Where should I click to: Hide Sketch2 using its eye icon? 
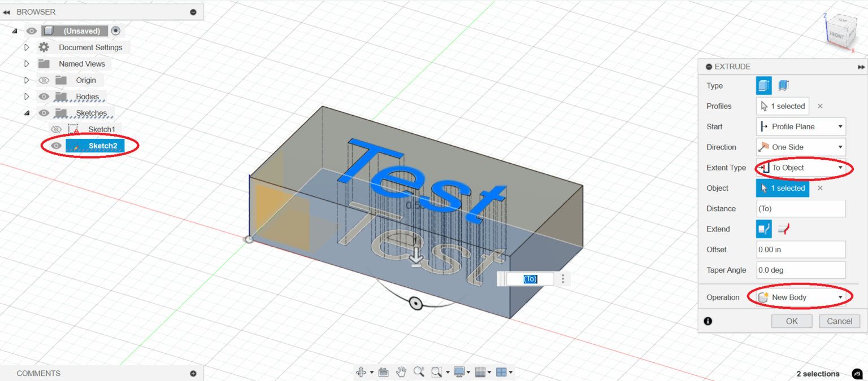click(x=55, y=146)
